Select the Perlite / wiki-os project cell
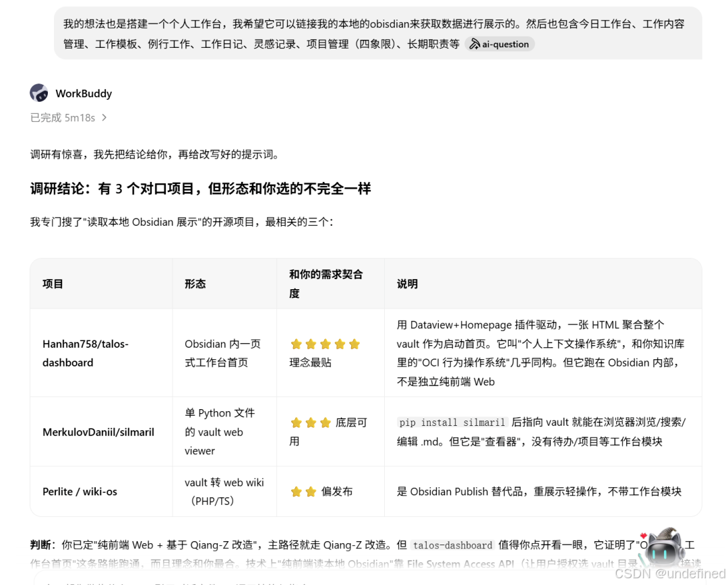728x585 pixels. 101,491
